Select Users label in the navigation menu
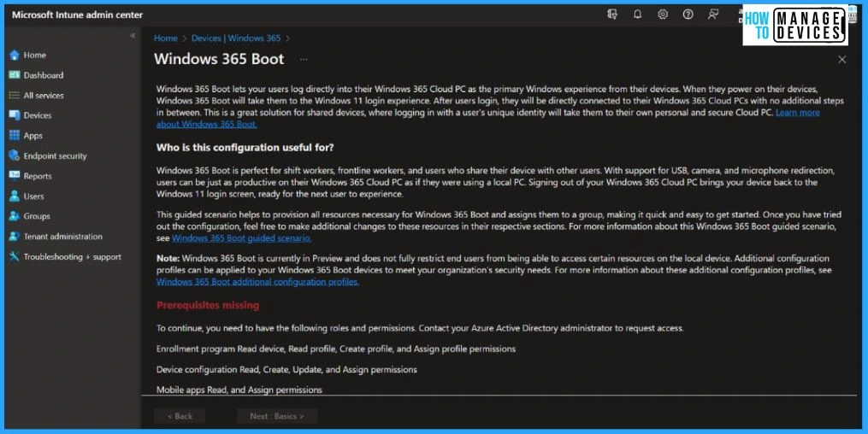Screen dimensions: 868x434 tap(33, 196)
